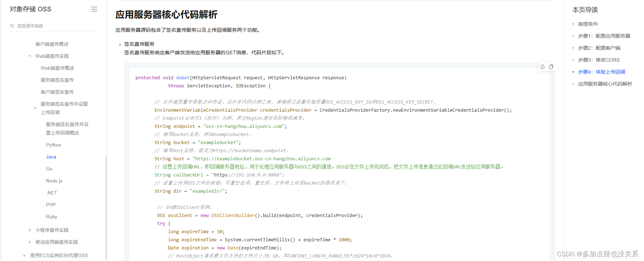This screenshot has height=261, width=644.
Task: Open 使用ECS实例反向代理OSS sidebar entry
Action: point(59,255)
